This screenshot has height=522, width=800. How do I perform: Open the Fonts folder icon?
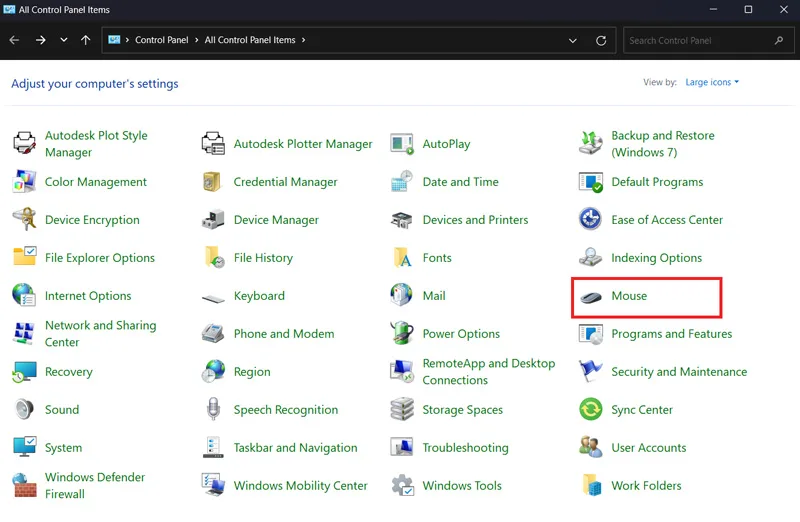(x=402, y=258)
